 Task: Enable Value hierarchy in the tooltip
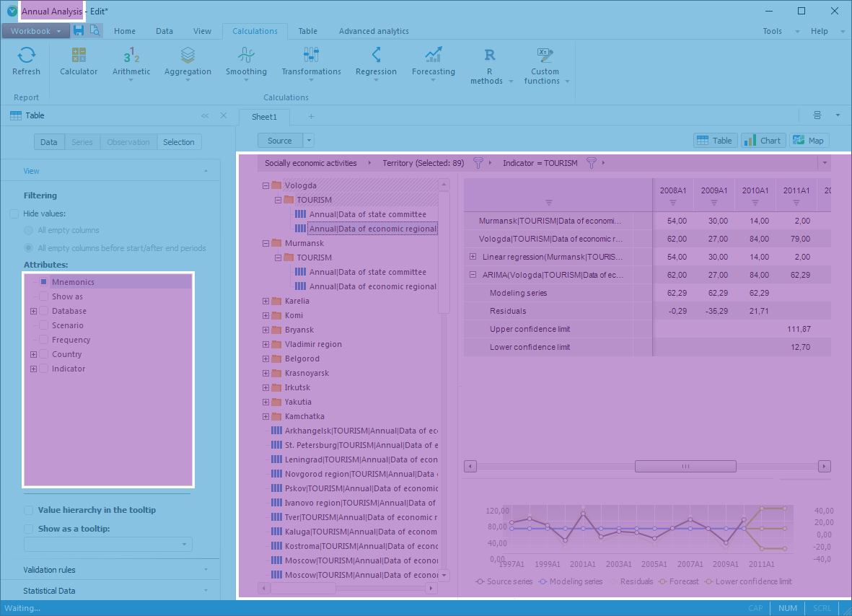pyautogui.click(x=29, y=510)
